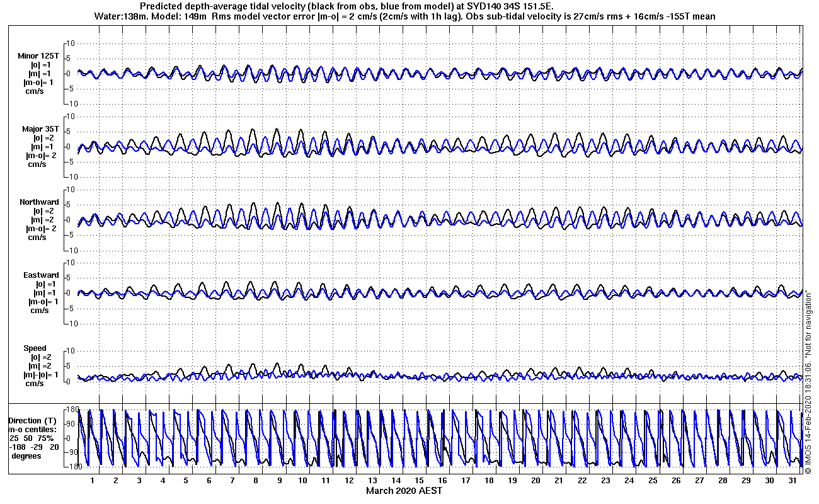819x504 pixels.
Task: Click the '25 50 75%' centile header
Action: point(31,438)
